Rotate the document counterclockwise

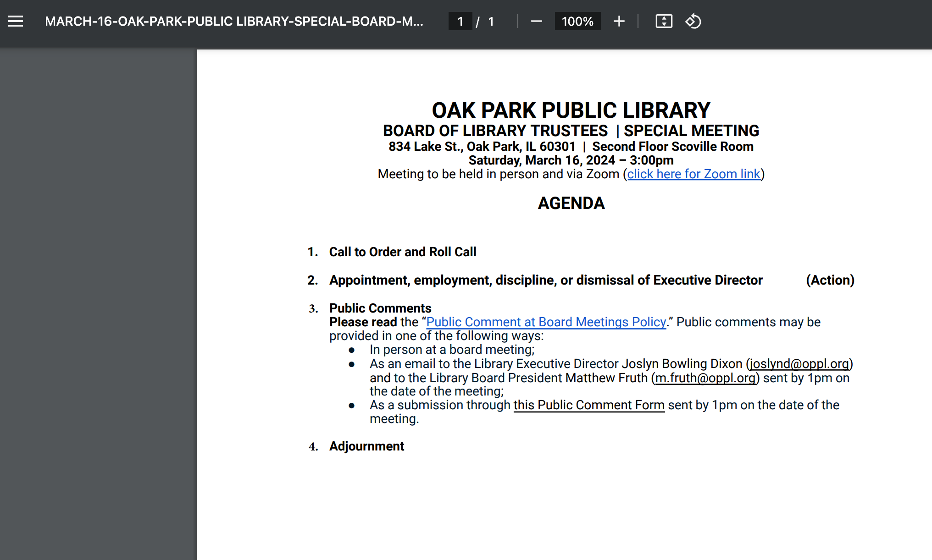pos(693,21)
